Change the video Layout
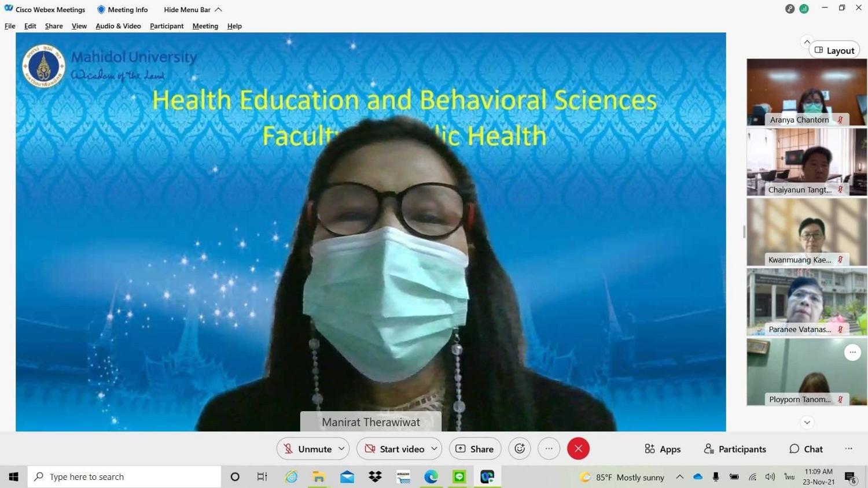The image size is (868, 488). (834, 50)
